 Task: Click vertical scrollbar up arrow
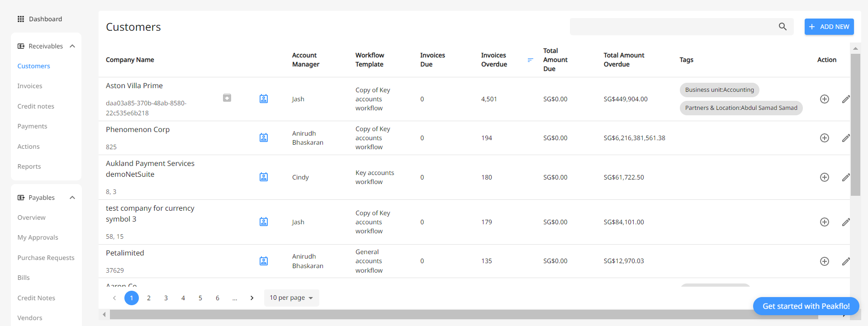click(x=855, y=48)
